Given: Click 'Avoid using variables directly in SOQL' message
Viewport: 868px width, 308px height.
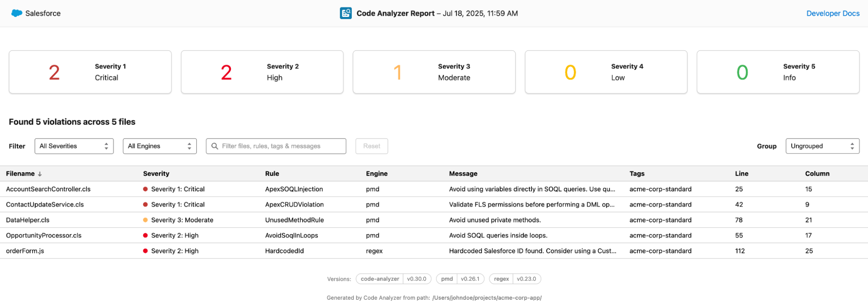Looking at the screenshot, I should 532,189.
